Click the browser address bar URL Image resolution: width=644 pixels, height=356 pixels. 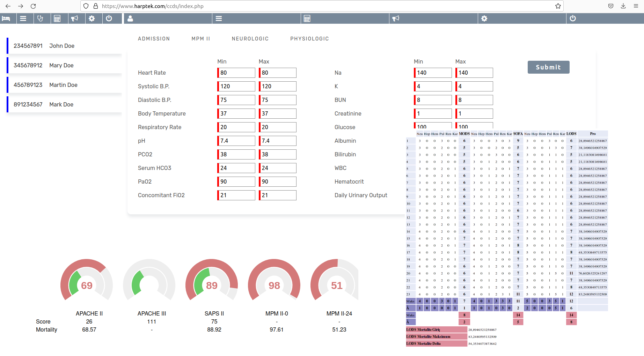(x=153, y=6)
